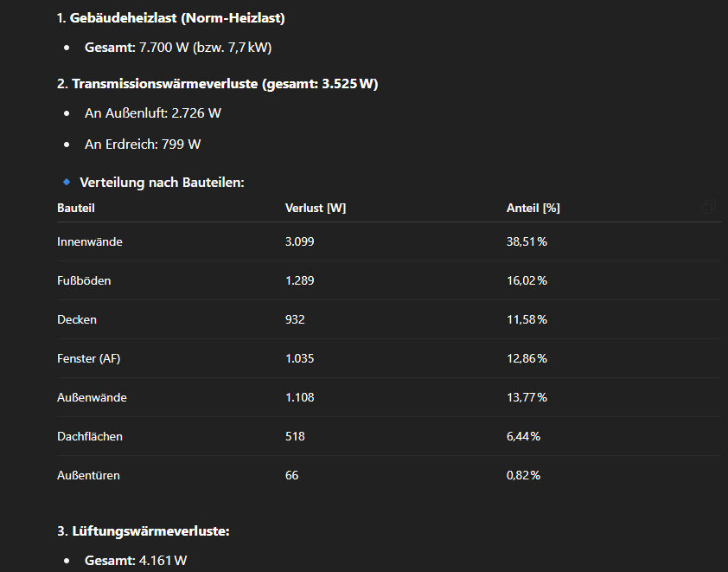The height and width of the screenshot is (572, 728).
Task: Click the Bauteil column header
Action: pyautogui.click(x=76, y=209)
